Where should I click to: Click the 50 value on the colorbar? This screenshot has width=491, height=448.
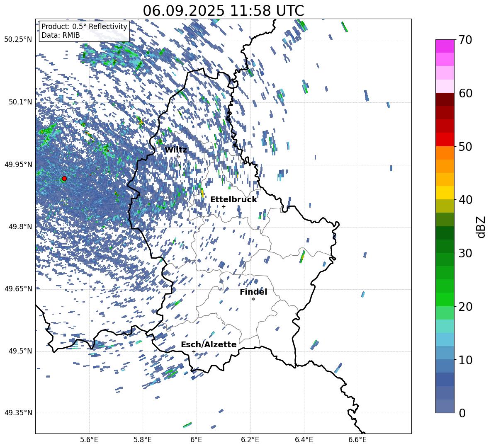click(465, 146)
